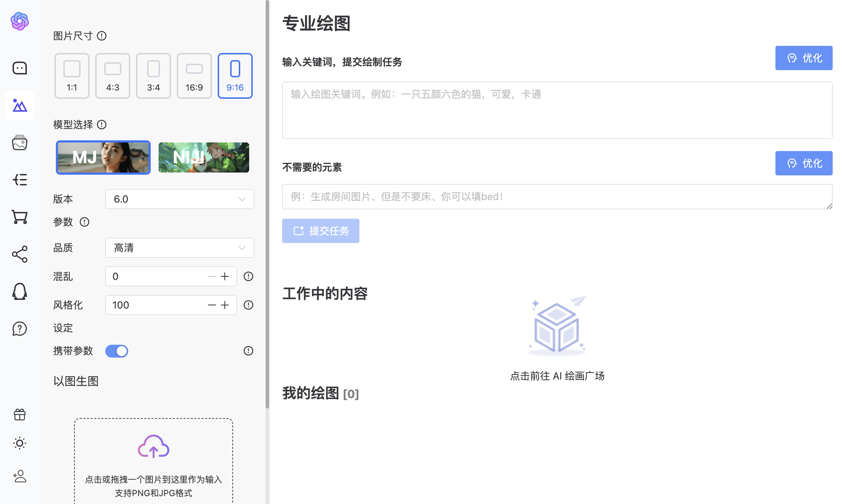Toggle light theme sun icon
The height and width of the screenshot is (504, 842).
click(x=20, y=443)
